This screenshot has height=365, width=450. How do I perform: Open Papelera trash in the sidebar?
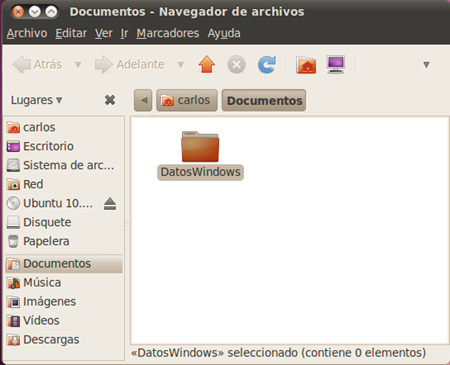pyautogui.click(x=63, y=241)
